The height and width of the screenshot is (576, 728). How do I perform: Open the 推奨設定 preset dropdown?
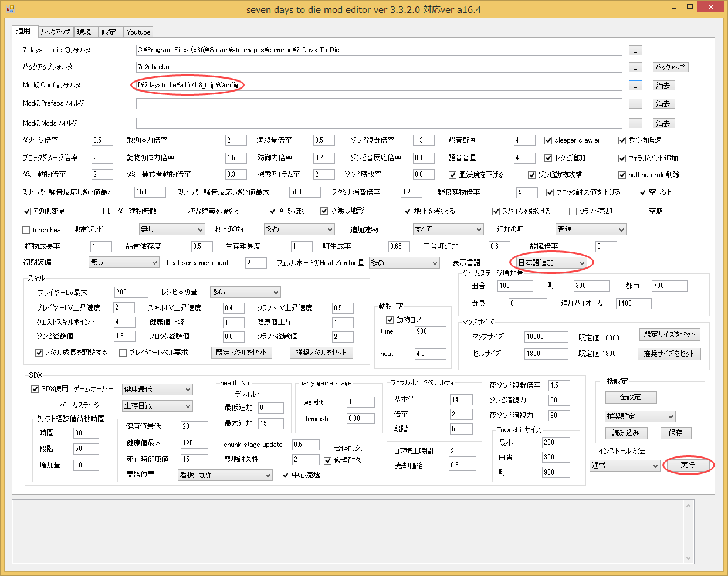(640, 416)
